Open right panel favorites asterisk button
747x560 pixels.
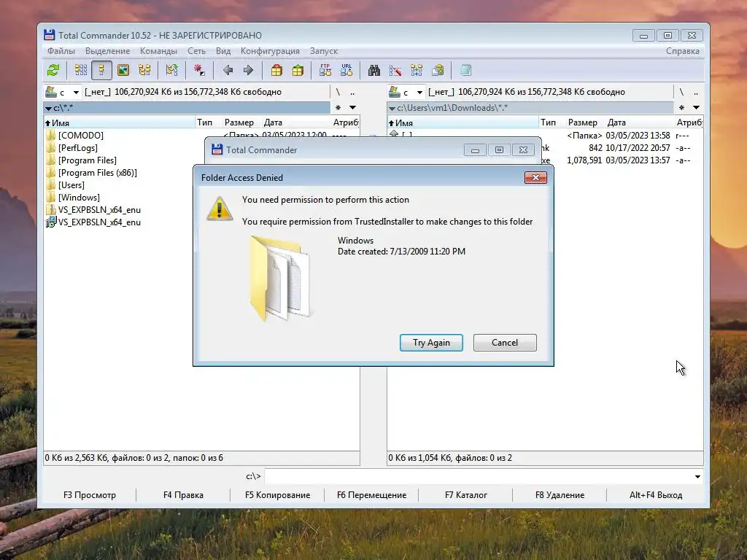pyautogui.click(x=681, y=108)
